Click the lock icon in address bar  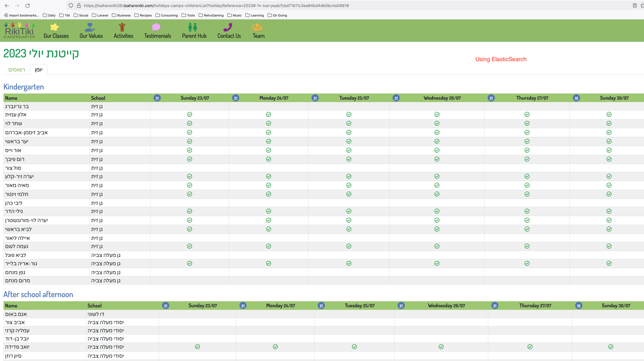click(x=79, y=5)
